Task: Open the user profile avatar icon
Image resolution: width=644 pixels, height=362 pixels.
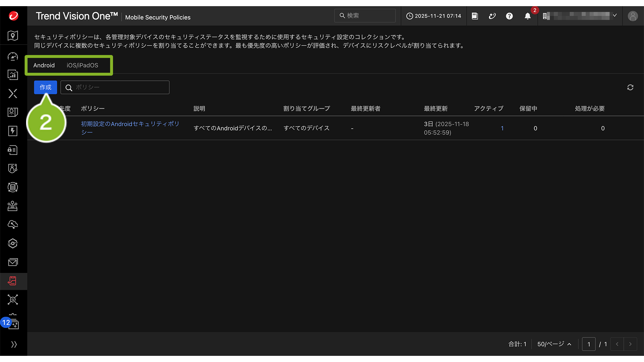Action: click(x=632, y=16)
